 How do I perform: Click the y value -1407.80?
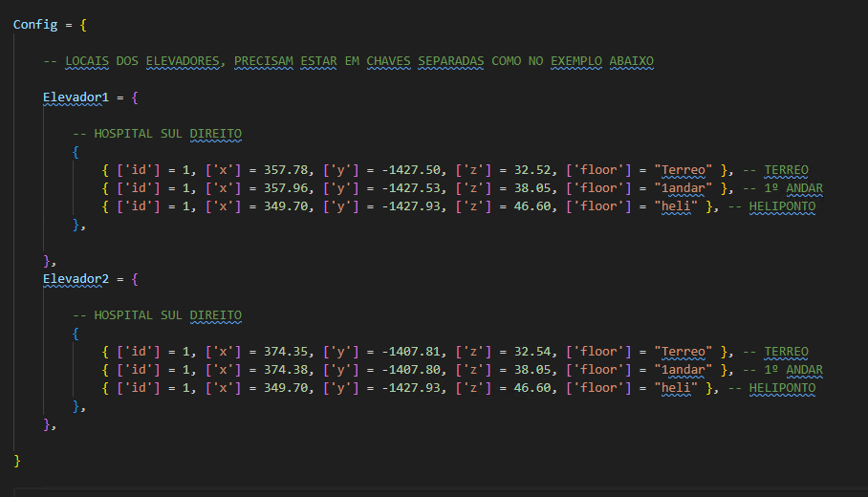(403, 370)
